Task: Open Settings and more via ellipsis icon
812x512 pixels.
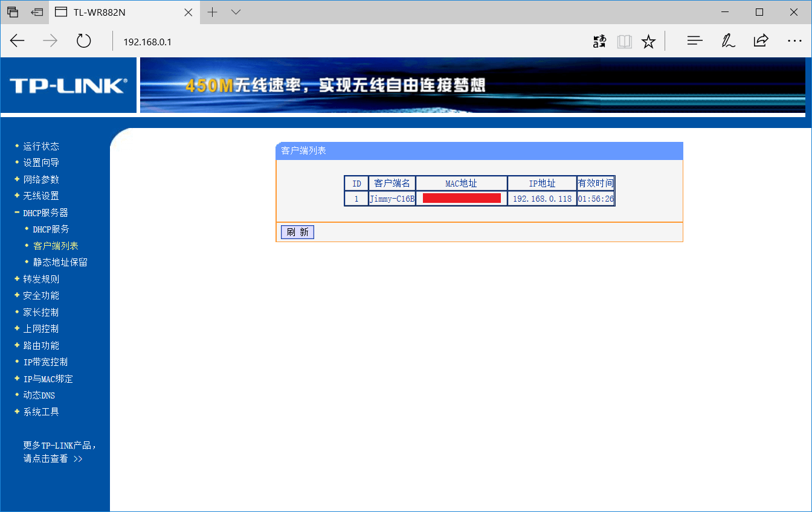Action: click(x=794, y=40)
